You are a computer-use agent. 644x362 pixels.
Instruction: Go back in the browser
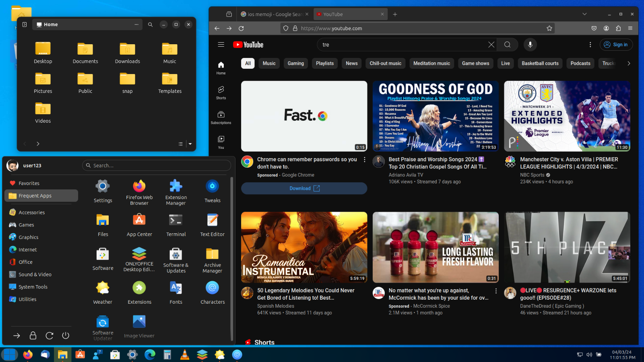click(x=217, y=28)
